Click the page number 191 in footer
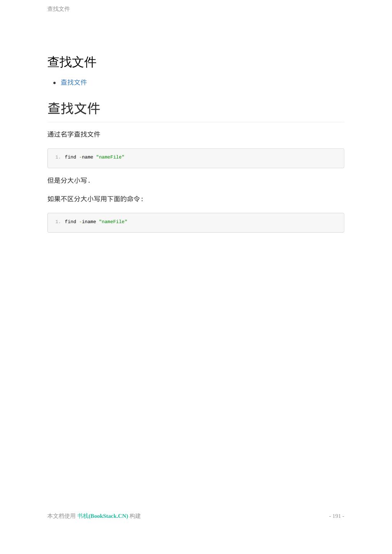 tap(337, 516)
